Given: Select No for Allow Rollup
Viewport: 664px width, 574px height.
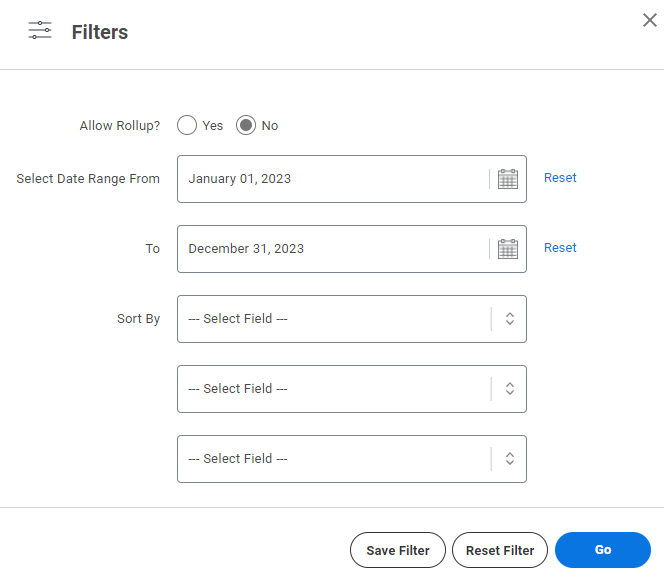Looking at the screenshot, I should click(x=246, y=125).
